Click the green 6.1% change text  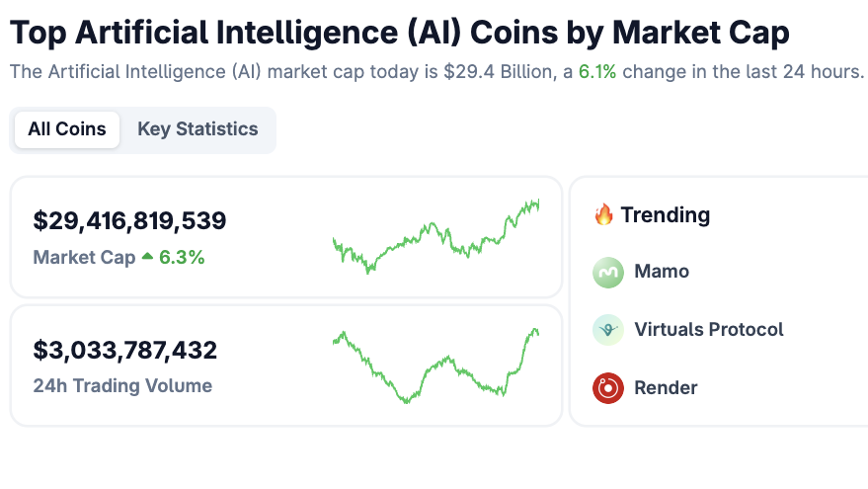pyautogui.click(x=598, y=73)
